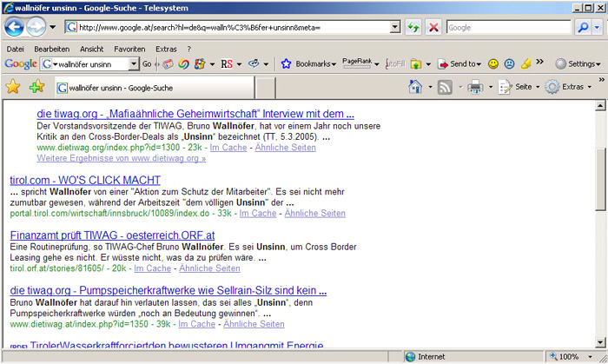Open the Favorites Center star
This screenshot has height=364, width=608.
(13, 87)
